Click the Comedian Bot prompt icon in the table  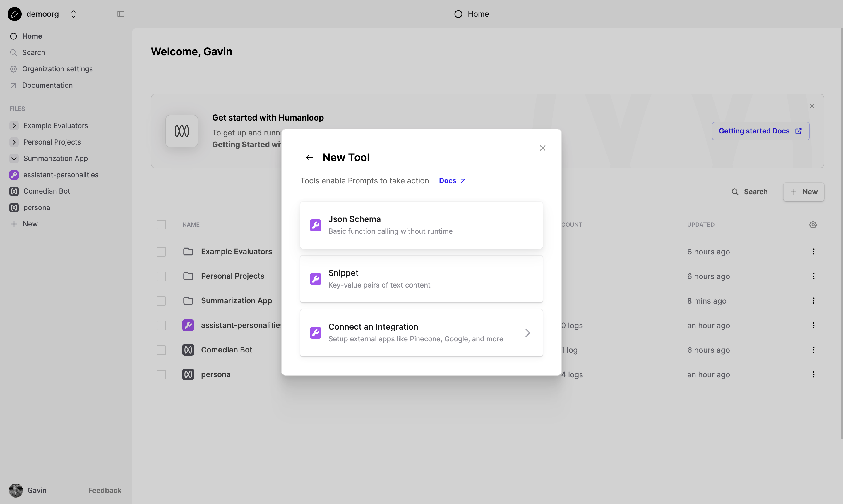point(188,350)
